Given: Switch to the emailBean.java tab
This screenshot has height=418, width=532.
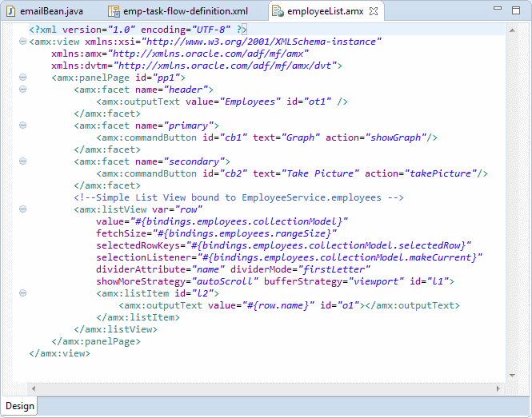Looking at the screenshot, I should [45, 11].
